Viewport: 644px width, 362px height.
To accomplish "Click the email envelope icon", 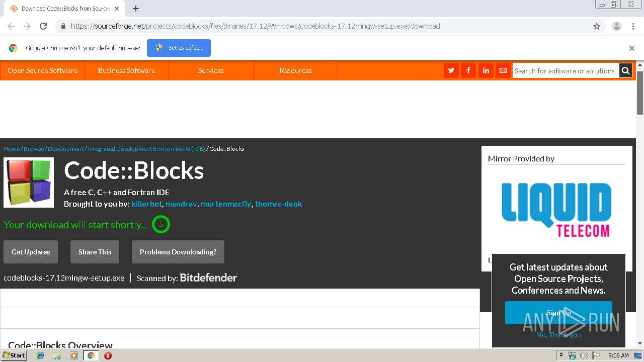I will coord(503,70).
